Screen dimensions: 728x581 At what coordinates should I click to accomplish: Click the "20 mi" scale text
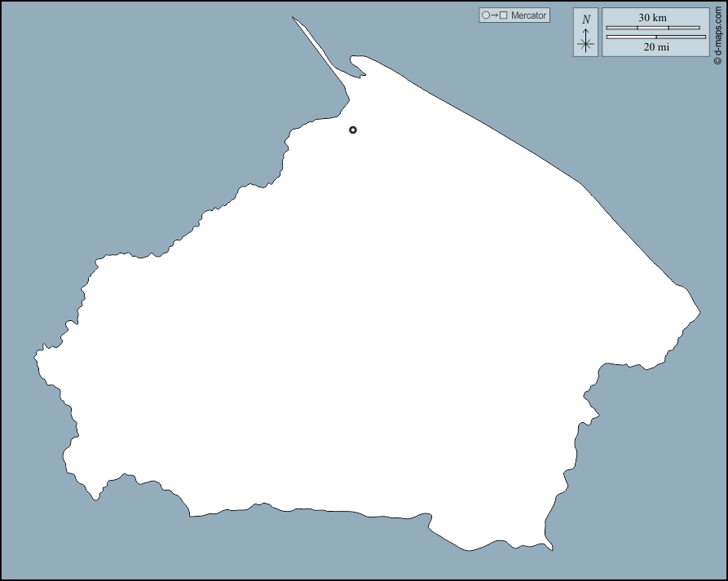(655, 47)
